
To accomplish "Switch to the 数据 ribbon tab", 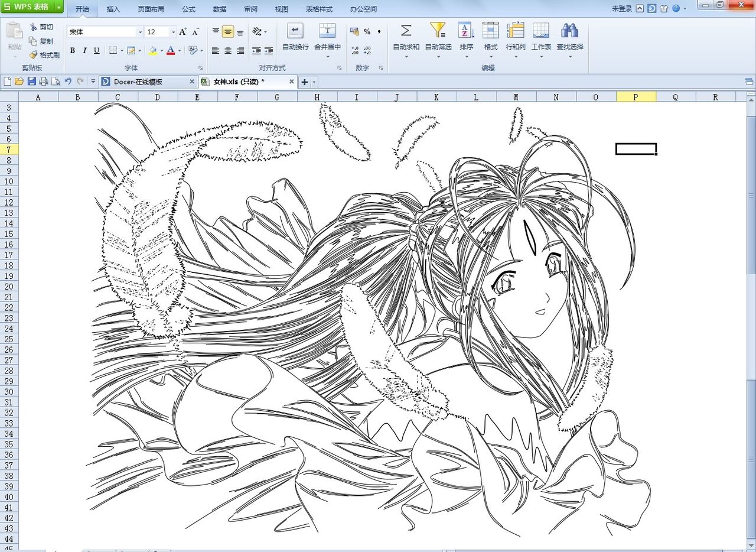I will (x=220, y=9).
